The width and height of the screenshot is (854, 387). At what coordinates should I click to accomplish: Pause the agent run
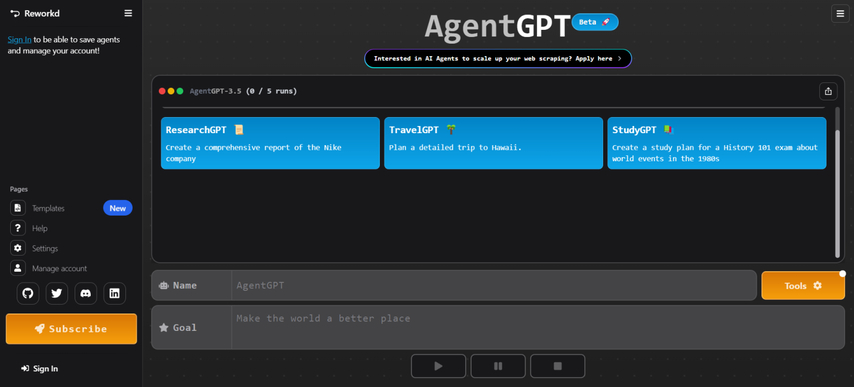pos(498,366)
